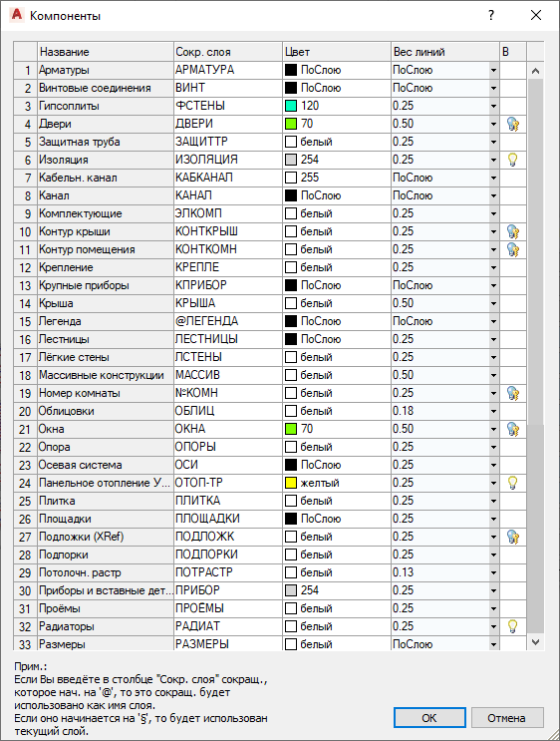Click the ПоСлою color cell for Канал
Image resolution: width=560 pixels, height=741 pixels.
tap(337, 195)
